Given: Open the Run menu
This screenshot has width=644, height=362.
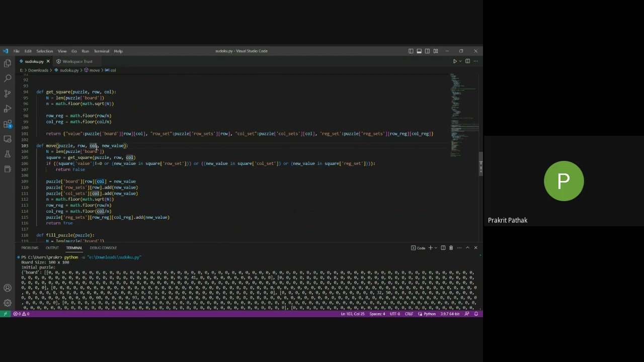Looking at the screenshot, I should (x=85, y=51).
